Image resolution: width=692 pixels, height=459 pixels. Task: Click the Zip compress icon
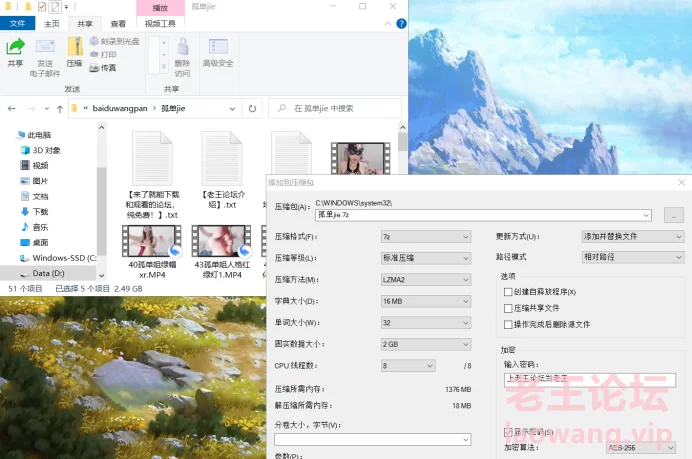pyautogui.click(x=75, y=47)
